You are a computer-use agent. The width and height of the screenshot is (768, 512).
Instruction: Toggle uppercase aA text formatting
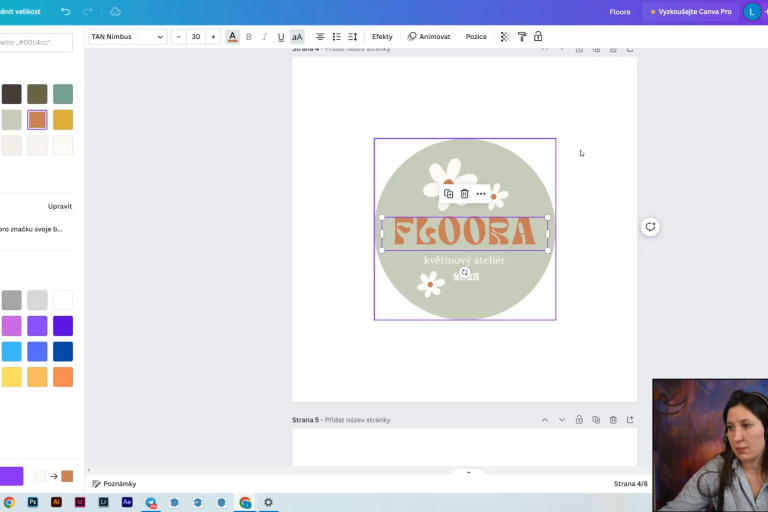point(297,37)
